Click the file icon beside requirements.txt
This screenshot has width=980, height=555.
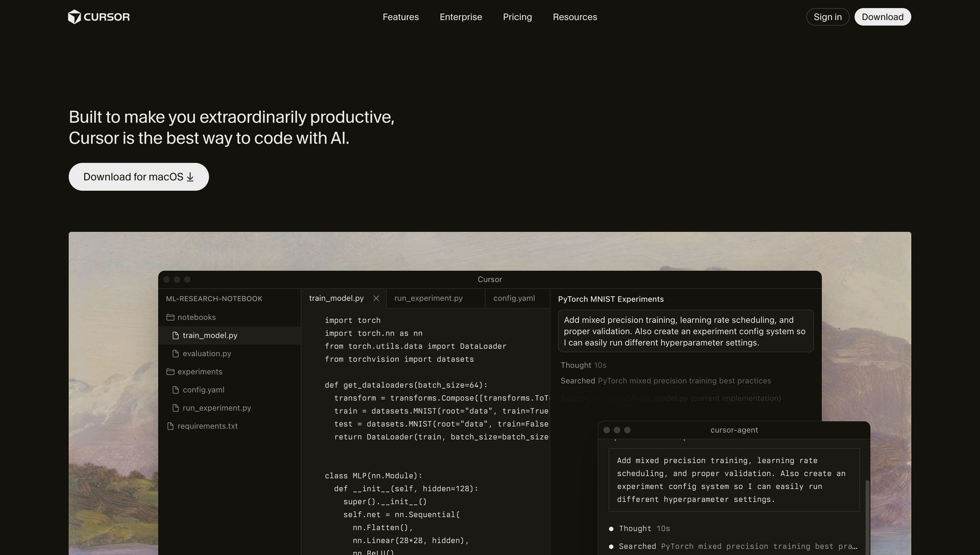click(170, 426)
